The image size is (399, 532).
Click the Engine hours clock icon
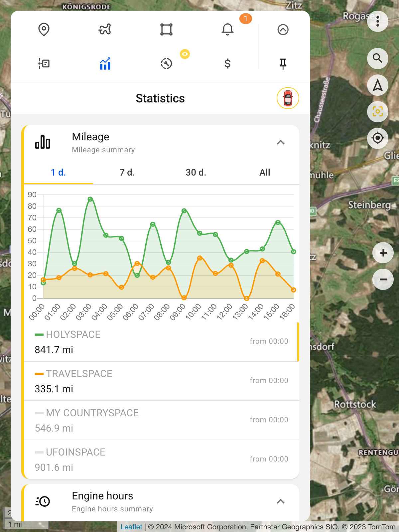point(43,501)
